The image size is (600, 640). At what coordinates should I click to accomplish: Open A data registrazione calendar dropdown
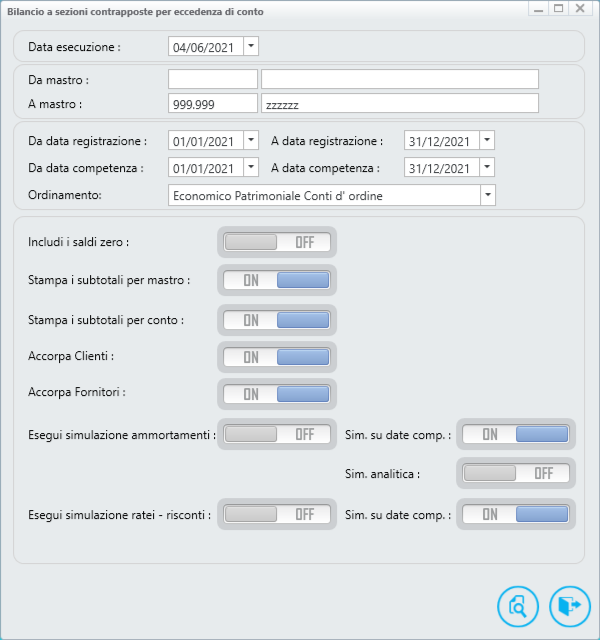click(x=487, y=140)
